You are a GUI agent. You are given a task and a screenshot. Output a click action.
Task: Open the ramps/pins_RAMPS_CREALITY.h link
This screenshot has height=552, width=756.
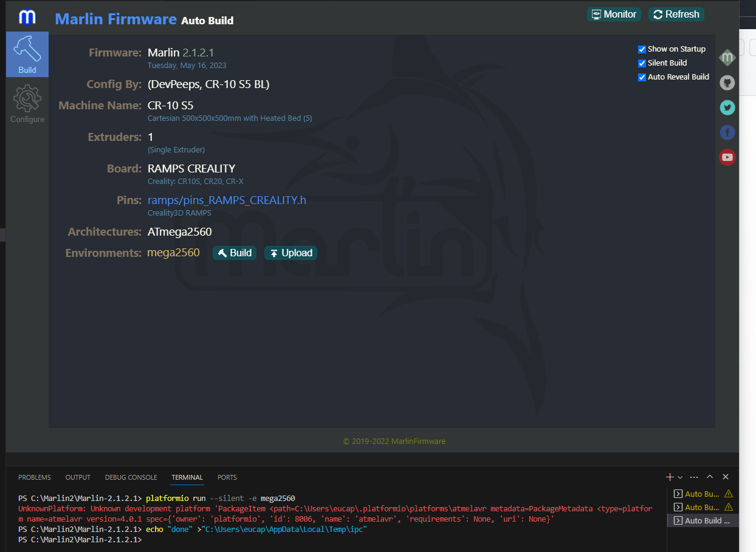coord(227,200)
